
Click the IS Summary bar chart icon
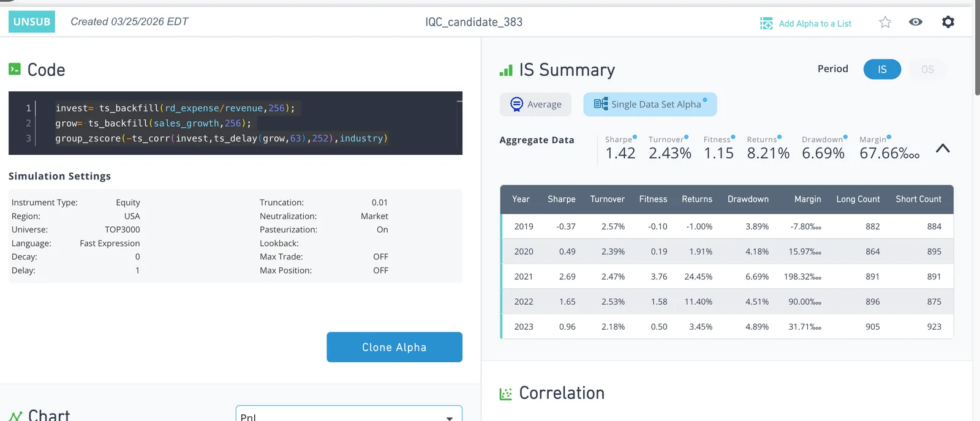pyautogui.click(x=506, y=70)
